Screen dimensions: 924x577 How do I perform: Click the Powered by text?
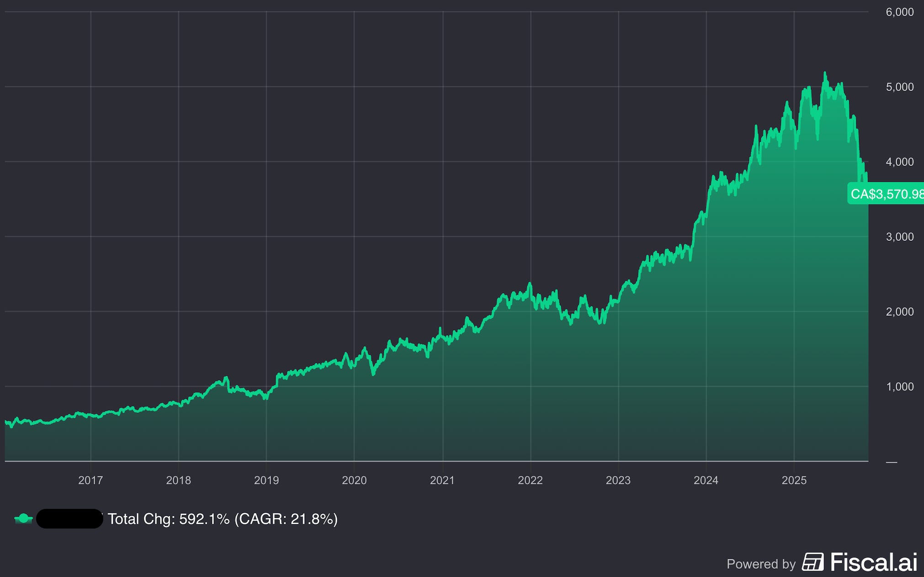pyautogui.click(x=761, y=564)
